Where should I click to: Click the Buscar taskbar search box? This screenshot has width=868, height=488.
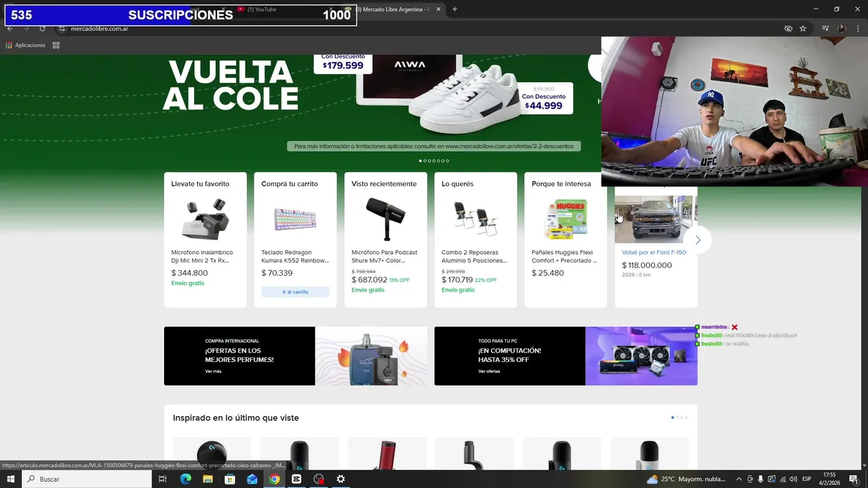[87, 479]
